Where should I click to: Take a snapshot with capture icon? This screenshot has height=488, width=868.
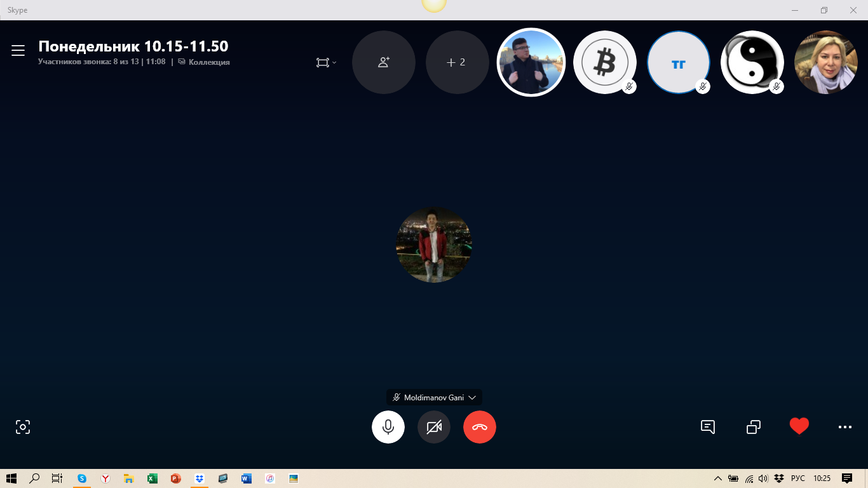point(23,427)
